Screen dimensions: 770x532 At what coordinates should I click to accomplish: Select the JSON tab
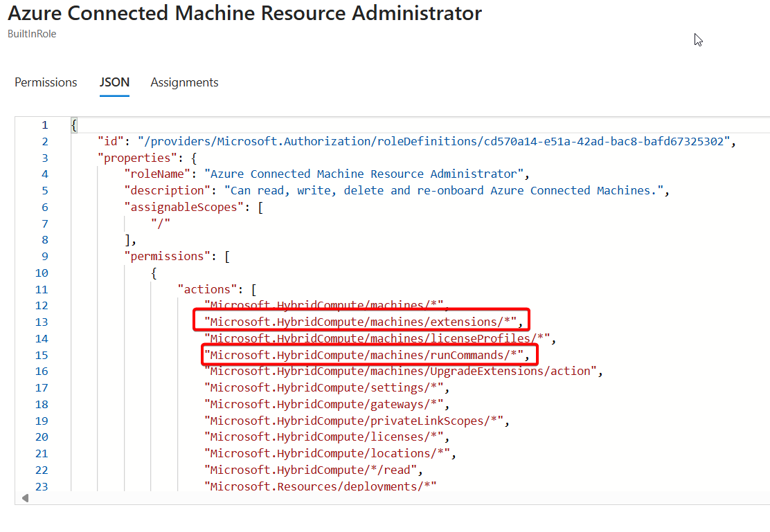pos(114,82)
